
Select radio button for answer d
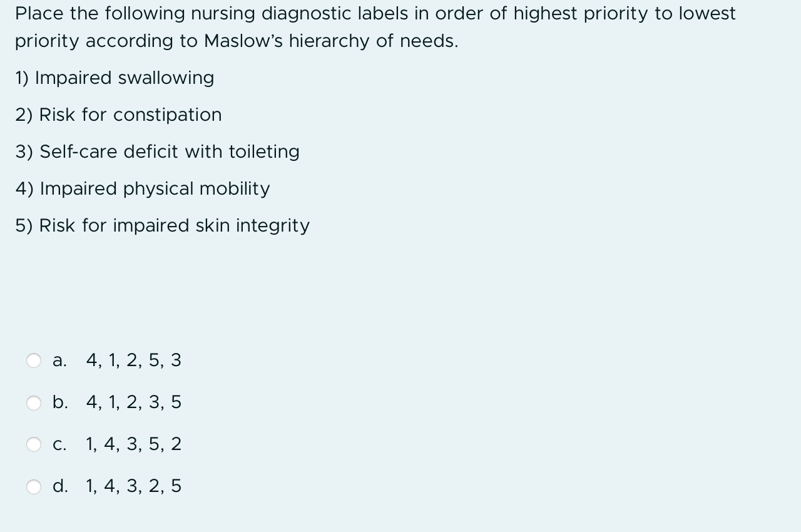pyautogui.click(x=34, y=486)
